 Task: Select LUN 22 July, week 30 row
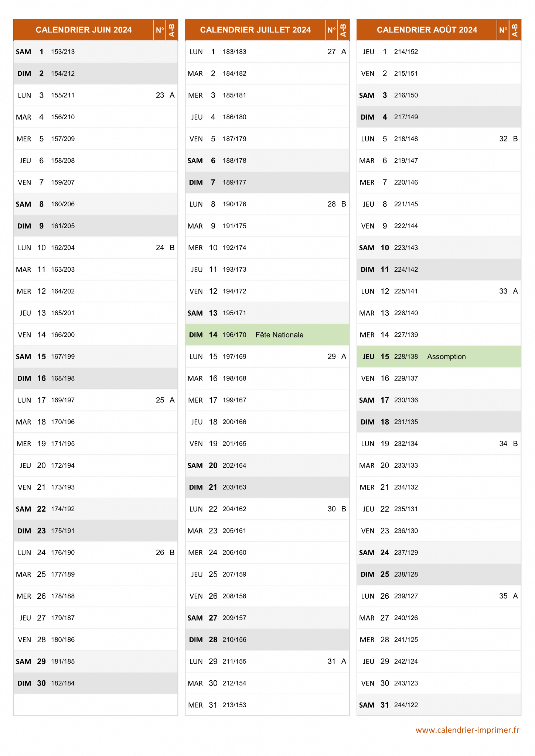click(267, 509)
